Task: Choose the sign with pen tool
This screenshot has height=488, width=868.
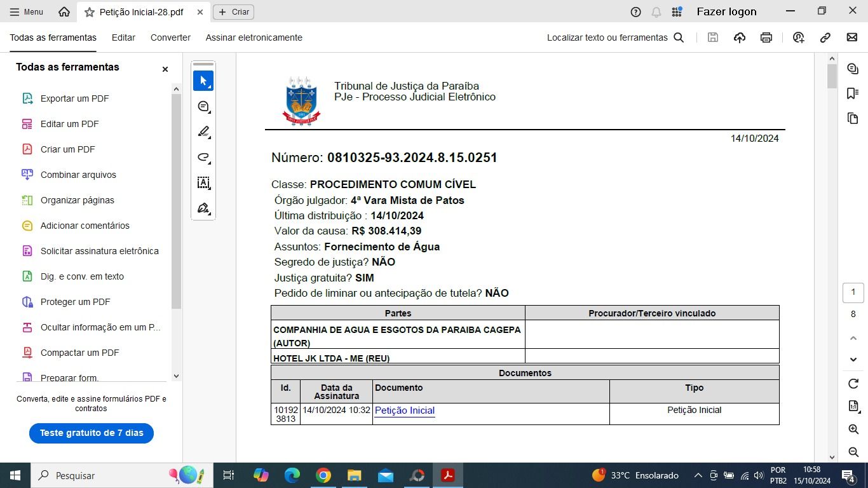Action: (203, 208)
